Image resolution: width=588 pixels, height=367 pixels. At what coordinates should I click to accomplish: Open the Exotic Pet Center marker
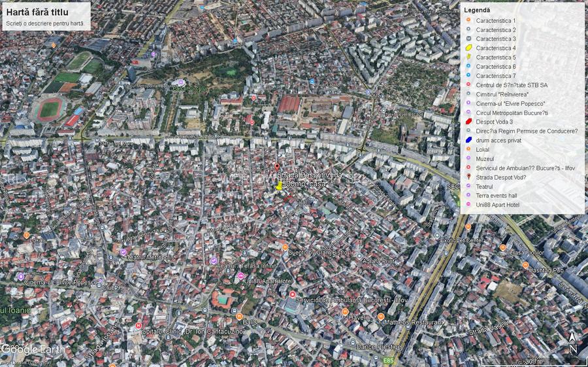437,235
